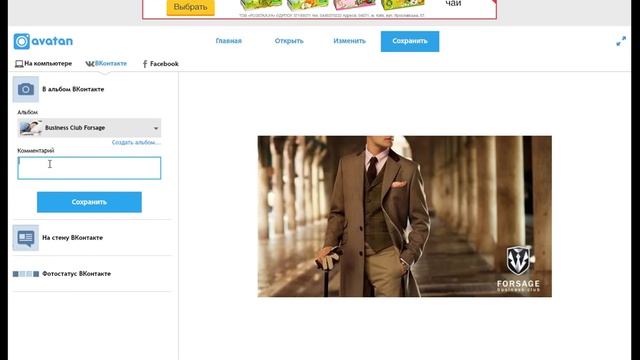Open the Изменить menu item

click(x=349, y=41)
